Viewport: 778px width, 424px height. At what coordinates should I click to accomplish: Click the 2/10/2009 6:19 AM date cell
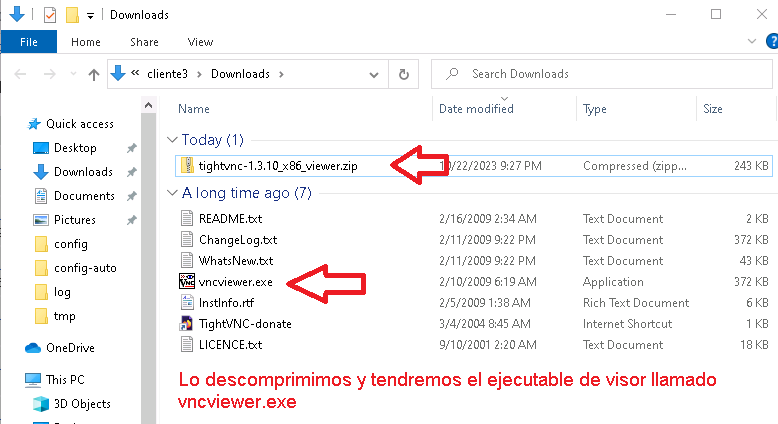point(488,282)
